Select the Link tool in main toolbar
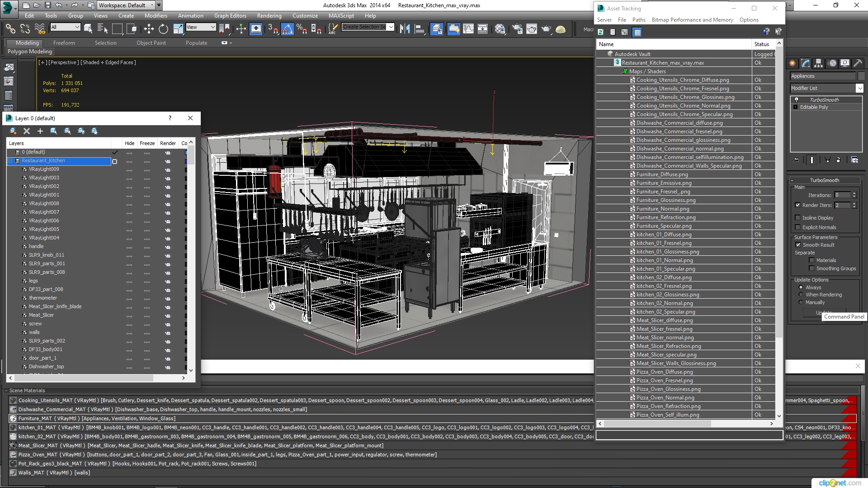The height and width of the screenshot is (488, 868). (10, 29)
